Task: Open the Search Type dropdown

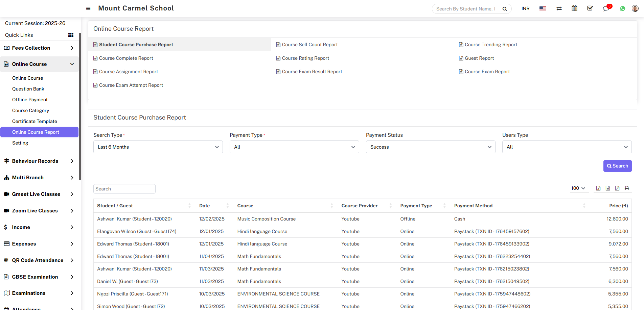Action: (158, 147)
